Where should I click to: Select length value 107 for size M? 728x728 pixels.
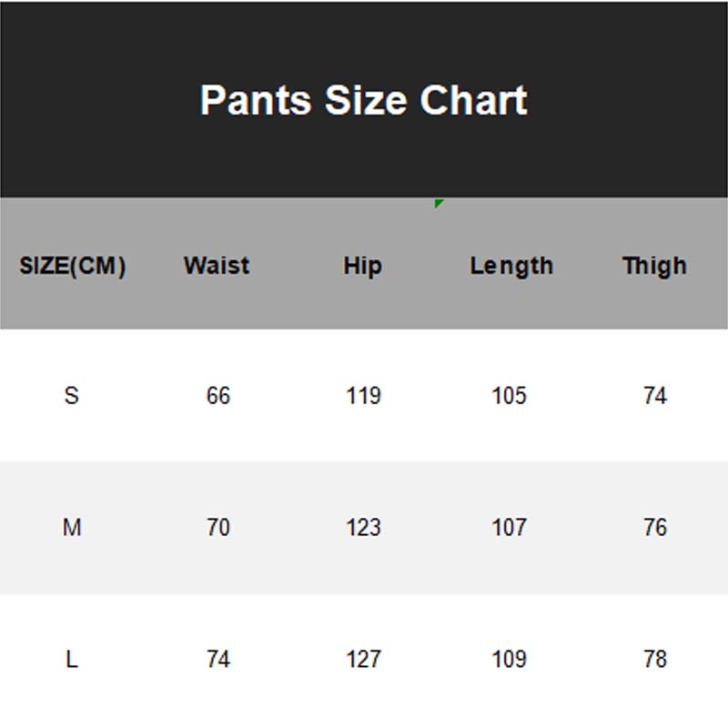click(x=509, y=527)
